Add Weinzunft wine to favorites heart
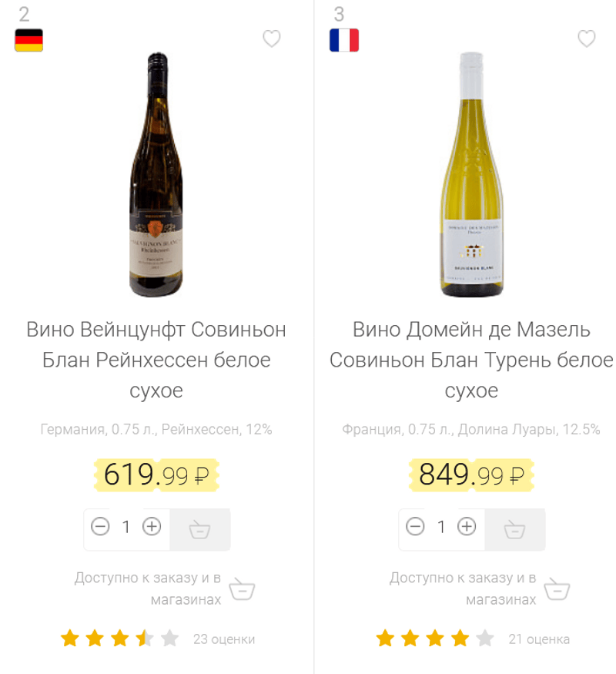616x674 pixels. point(272,39)
